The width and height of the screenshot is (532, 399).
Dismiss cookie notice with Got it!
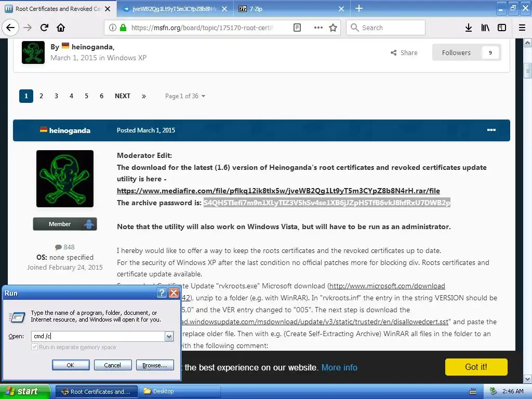pyautogui.click(x=476, y=367)
